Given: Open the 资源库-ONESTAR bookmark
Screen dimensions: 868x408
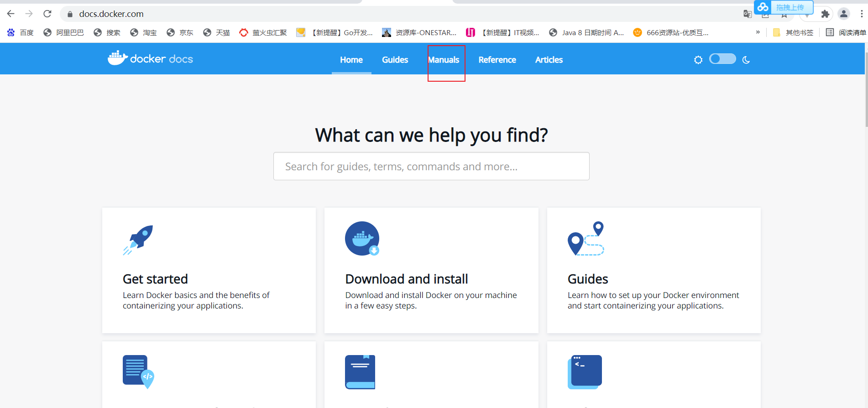Looking at the screenshot, I should (419, 32).
